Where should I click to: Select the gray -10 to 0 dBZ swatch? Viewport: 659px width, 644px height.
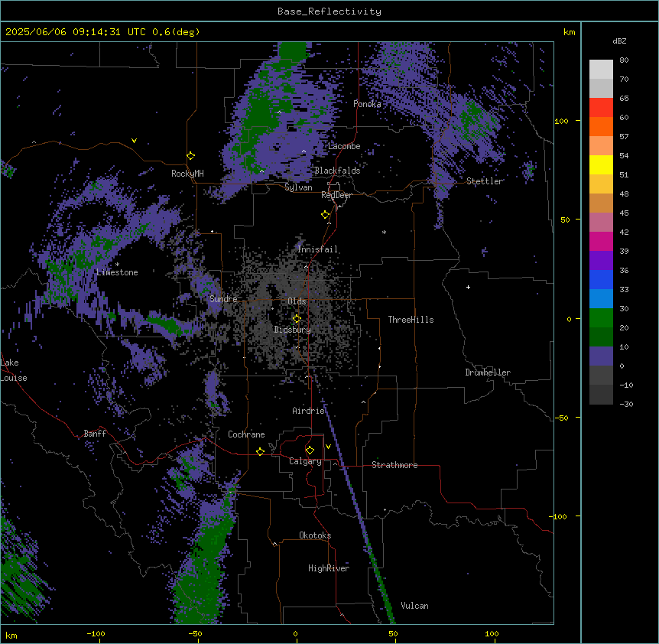(601, 376)
